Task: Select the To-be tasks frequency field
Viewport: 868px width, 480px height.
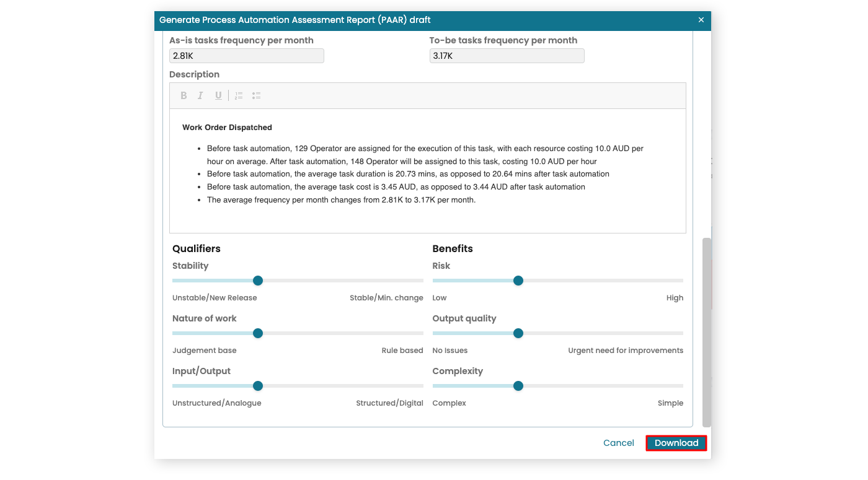Action: pos(507,56)
